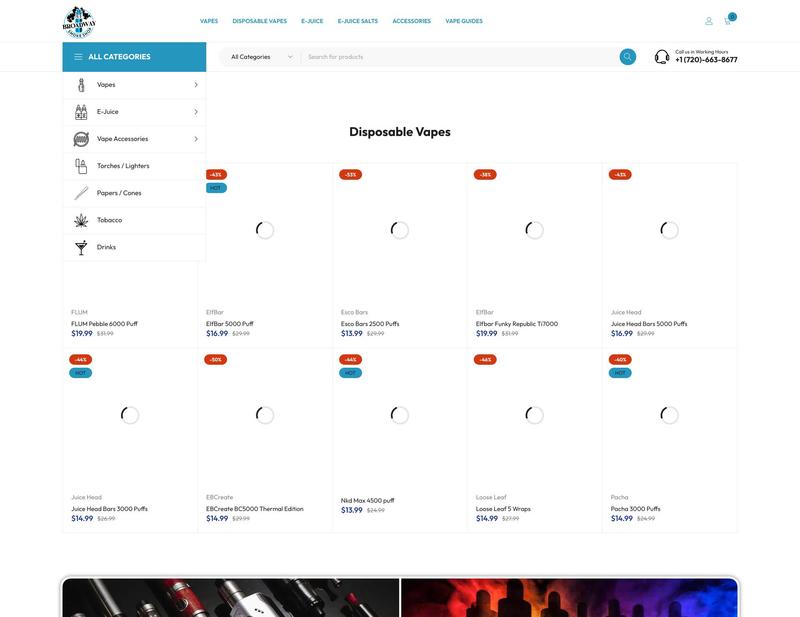Open the All Categories search dropdown

pyautogui.click(x=261, y=57)
